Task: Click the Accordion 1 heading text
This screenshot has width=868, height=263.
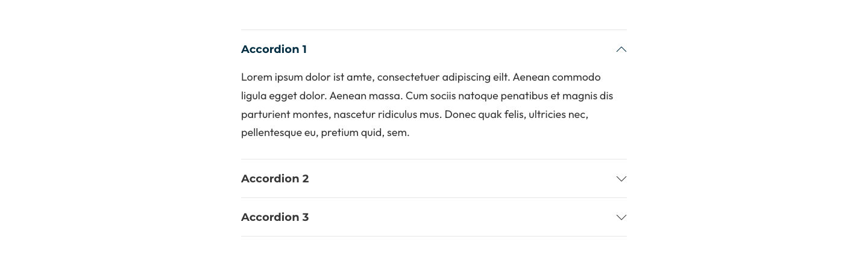Action: coord(274,49)
